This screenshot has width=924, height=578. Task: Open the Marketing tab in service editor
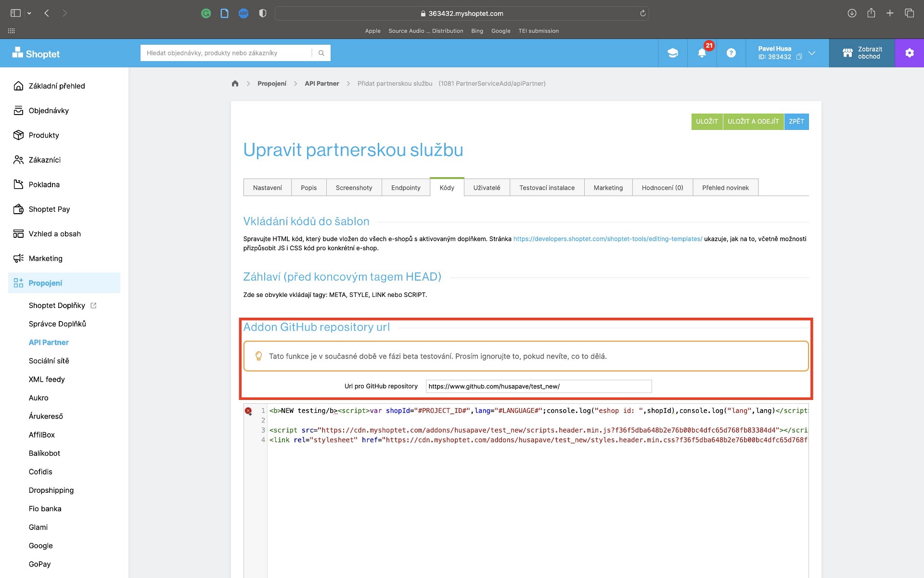(608, 188)
